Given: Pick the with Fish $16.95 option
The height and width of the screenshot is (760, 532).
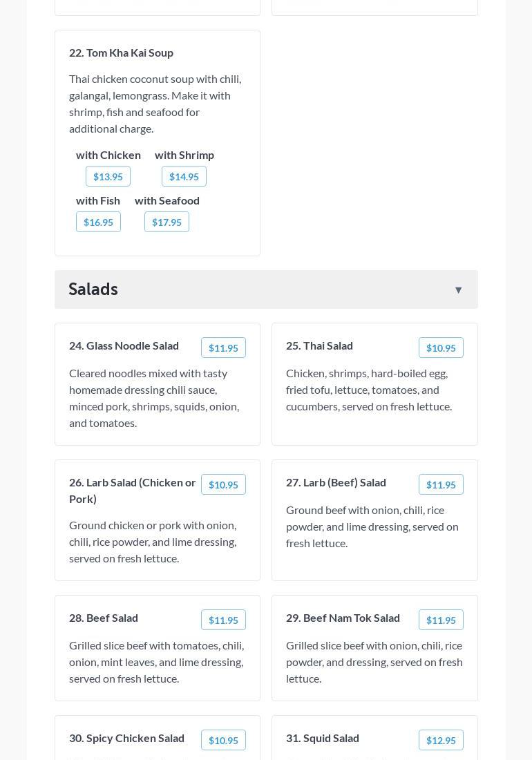Looking at the screenshot, I should click(x=98, y=222).
